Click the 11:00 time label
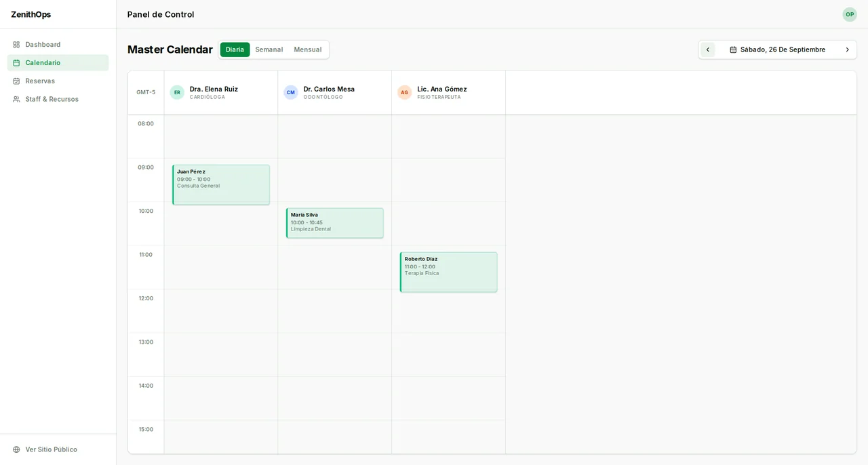This screenshot has width=868, height=465. (x=146, y=255)
